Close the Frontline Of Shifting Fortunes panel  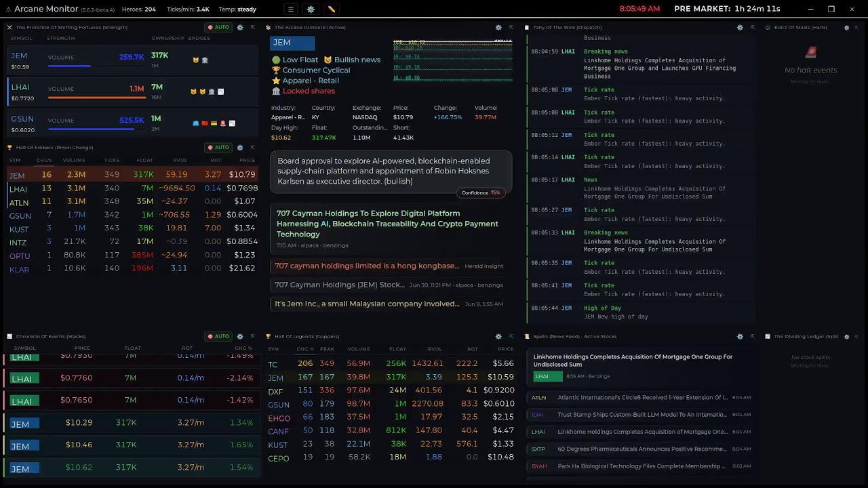[x=9, y=27]
